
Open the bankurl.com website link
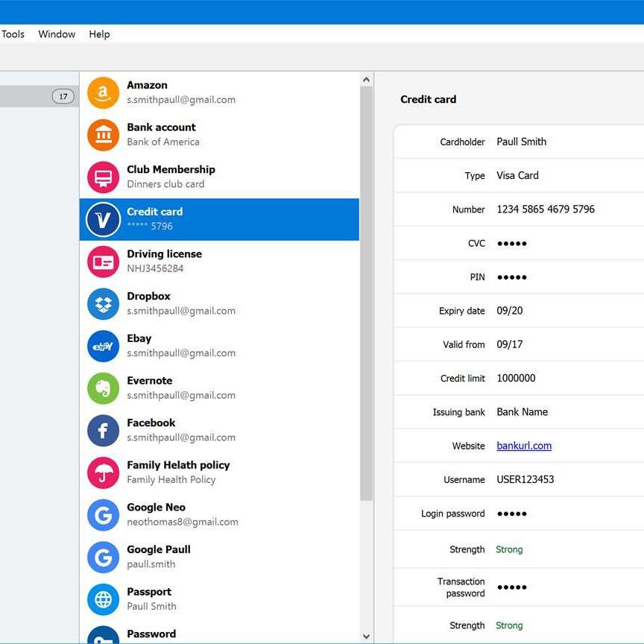(x=524, y=446)
